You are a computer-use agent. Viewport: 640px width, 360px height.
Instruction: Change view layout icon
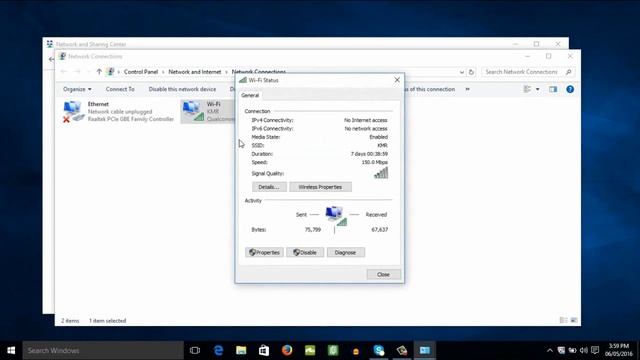(527, 89)
